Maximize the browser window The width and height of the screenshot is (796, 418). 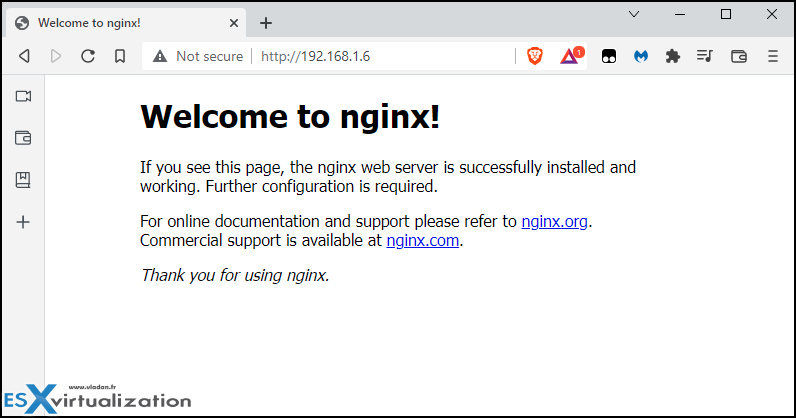(726, 14)
